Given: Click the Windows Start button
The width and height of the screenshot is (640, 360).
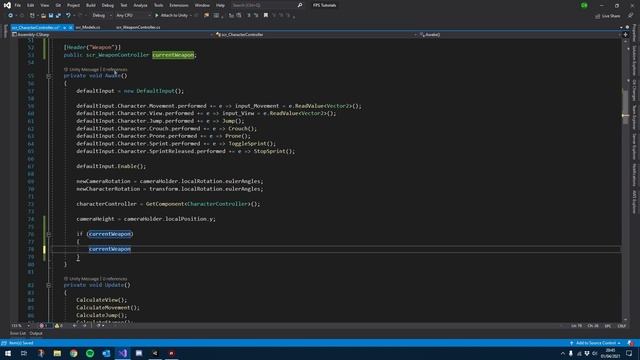Looking at the screenshot, I should coord(8,353).
